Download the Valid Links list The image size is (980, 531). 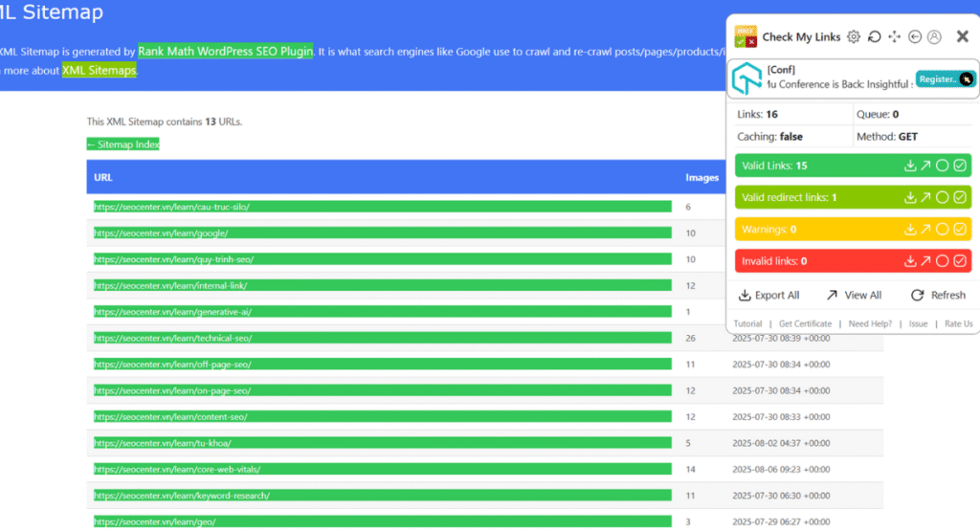coord(910,166)
